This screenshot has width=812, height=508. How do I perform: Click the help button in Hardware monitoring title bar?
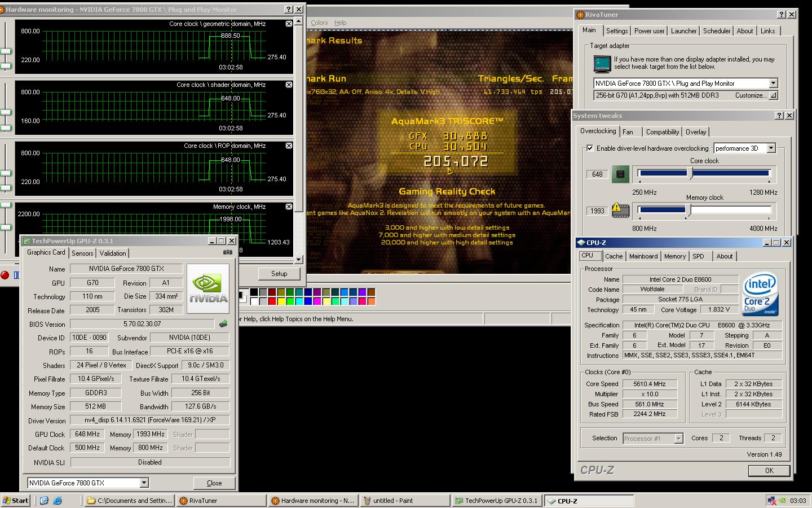pyautogui.click(x=289, y=10)
